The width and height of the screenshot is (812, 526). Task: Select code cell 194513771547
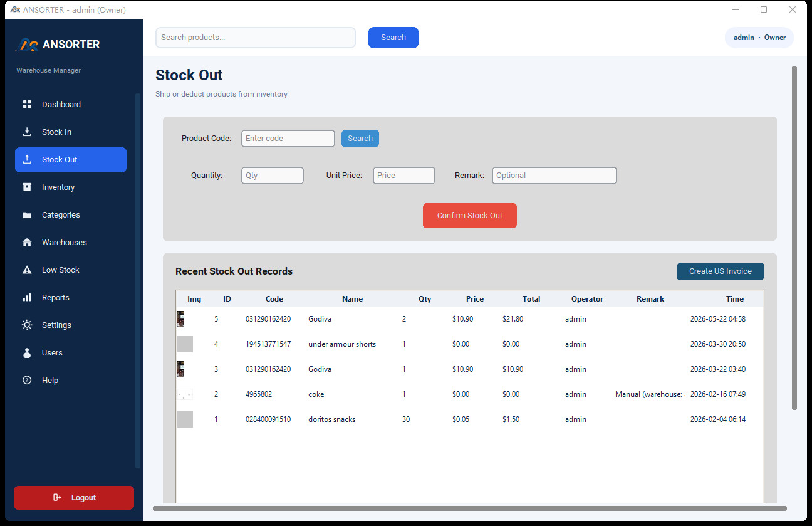click(268, 344)
